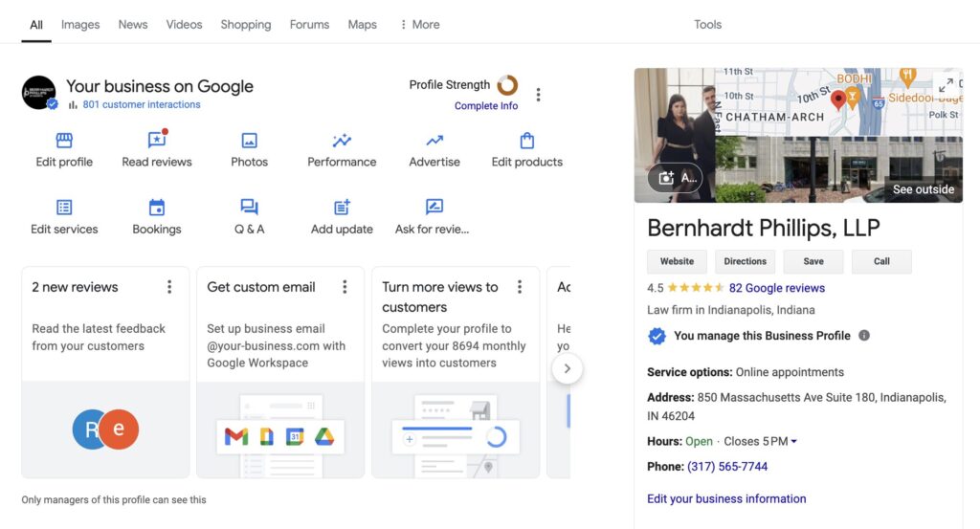Viewport: 980px width, 529px height.
Task: Open options menu on 2 new reviews card
Action: coord(169,287)
